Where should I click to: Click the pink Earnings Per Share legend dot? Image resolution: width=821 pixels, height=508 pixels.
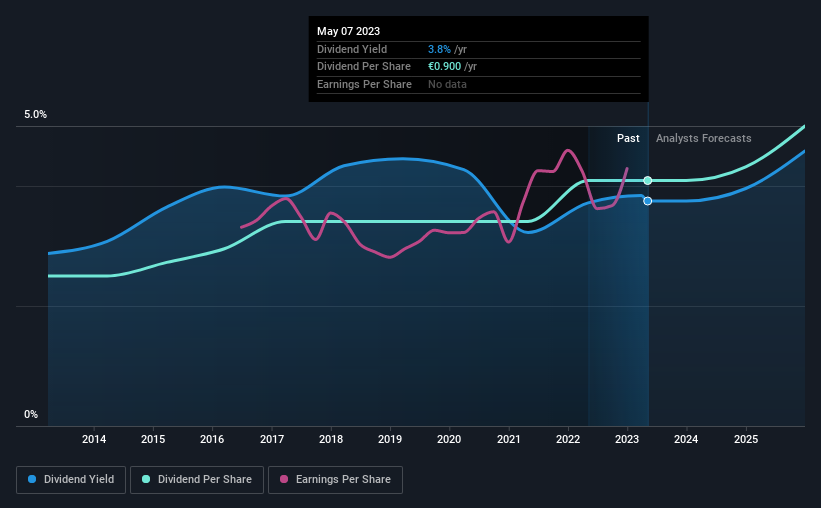pos(284,479)
